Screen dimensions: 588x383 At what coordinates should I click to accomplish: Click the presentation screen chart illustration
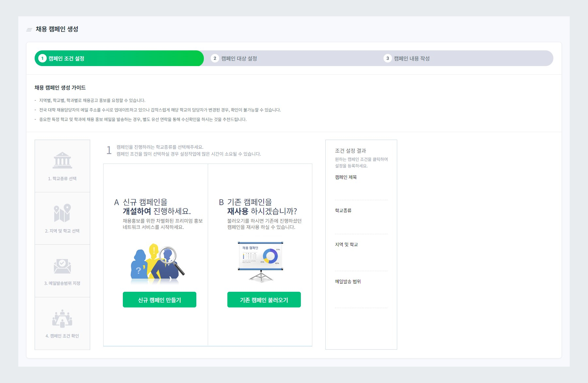(x=261, y=262)
